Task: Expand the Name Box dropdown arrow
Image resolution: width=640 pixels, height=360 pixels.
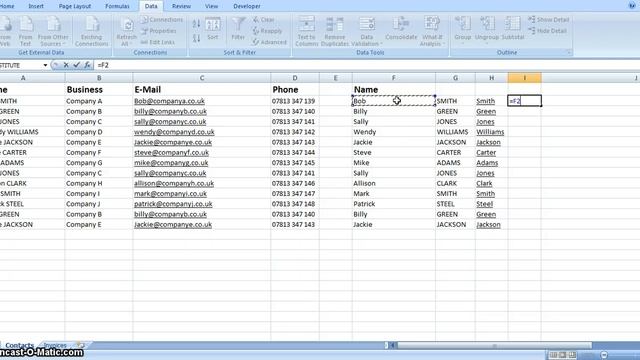Action: (x=45, y=65)
